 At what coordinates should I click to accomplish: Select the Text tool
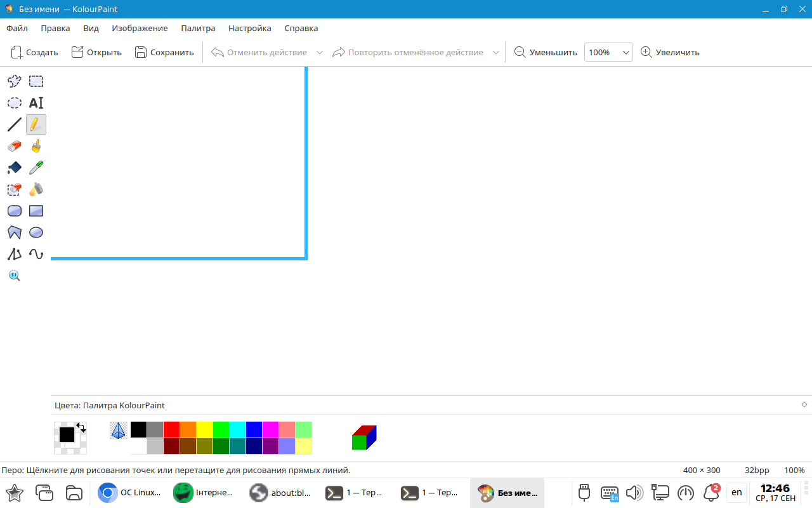click(36, 103)
